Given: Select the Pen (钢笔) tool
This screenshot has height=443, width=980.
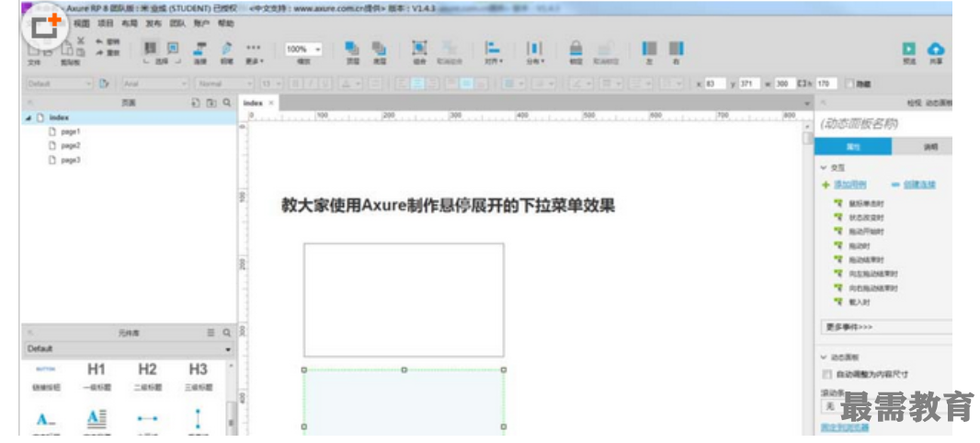Looking at the screenshot, I should point(226,52).
